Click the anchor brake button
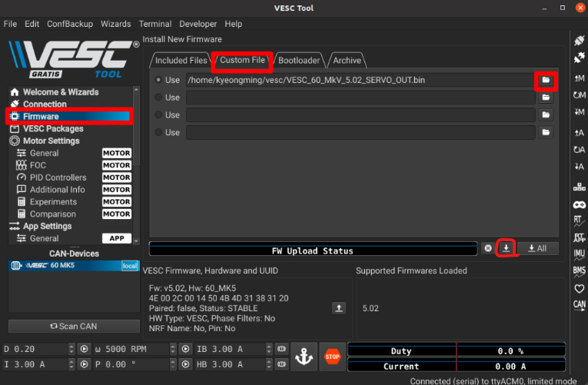Viewport: 588px width, 385px height. tap(304, 357)
